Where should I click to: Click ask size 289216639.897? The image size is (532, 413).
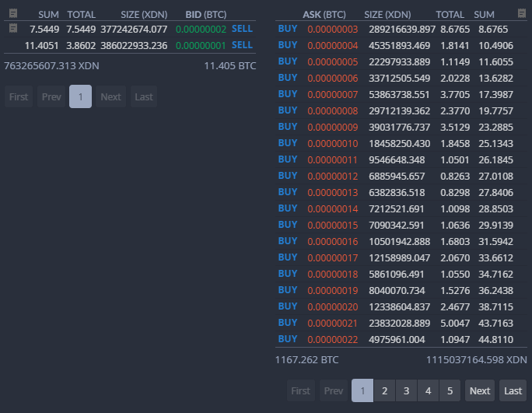tap(402, 30)
